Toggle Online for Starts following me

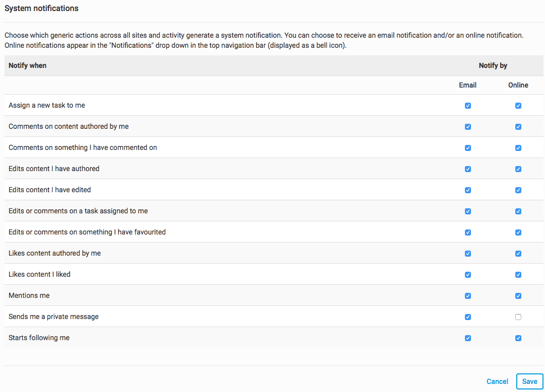(518, 338)
